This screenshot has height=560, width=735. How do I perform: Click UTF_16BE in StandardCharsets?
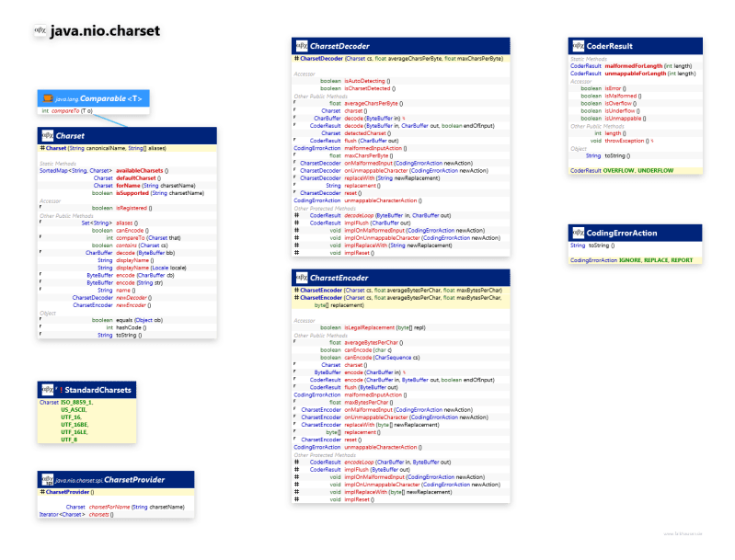75,425
